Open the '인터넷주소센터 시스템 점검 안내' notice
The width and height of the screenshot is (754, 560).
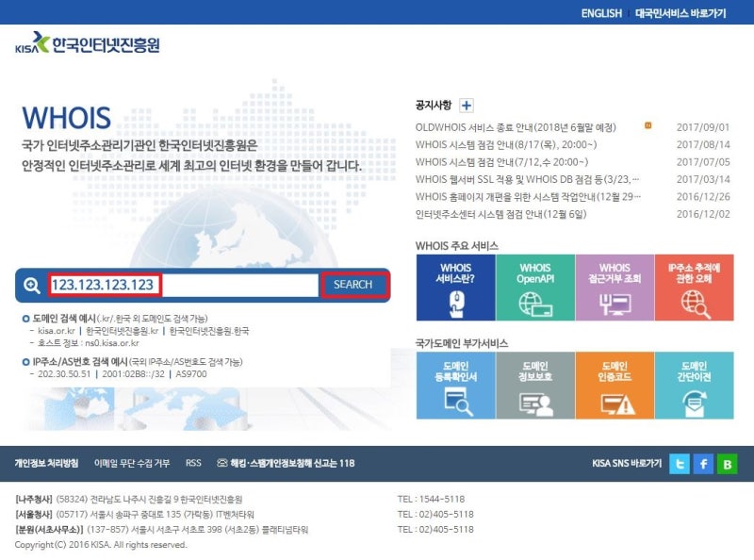[x=500, y=214]
